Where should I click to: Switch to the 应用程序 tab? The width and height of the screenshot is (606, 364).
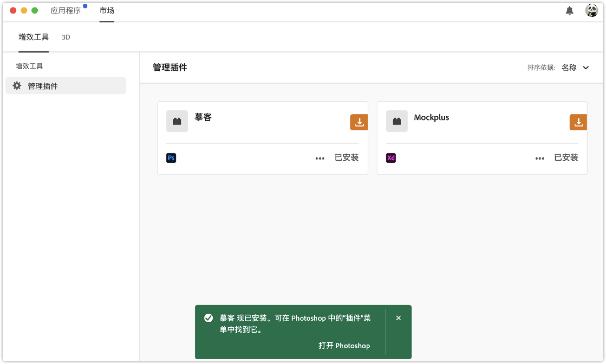coord(66,11)
